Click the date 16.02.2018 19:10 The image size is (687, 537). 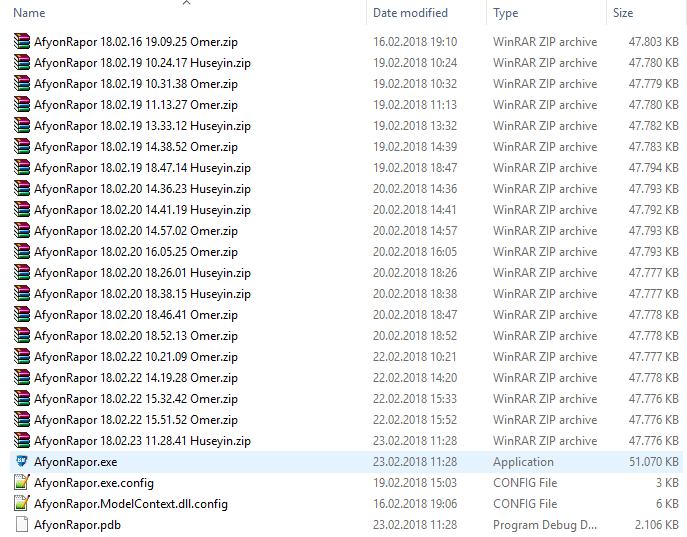(415, 42)
